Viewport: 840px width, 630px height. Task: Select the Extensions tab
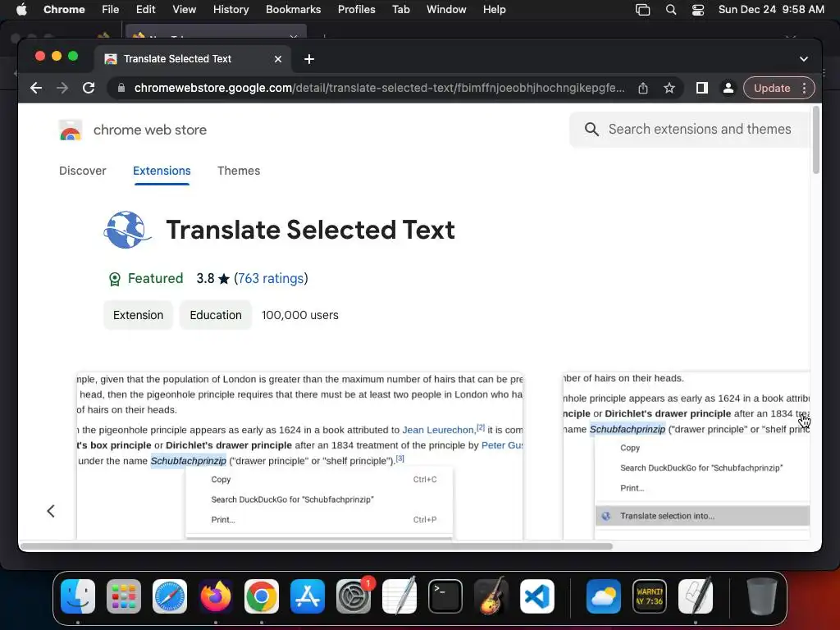[162, 171]
